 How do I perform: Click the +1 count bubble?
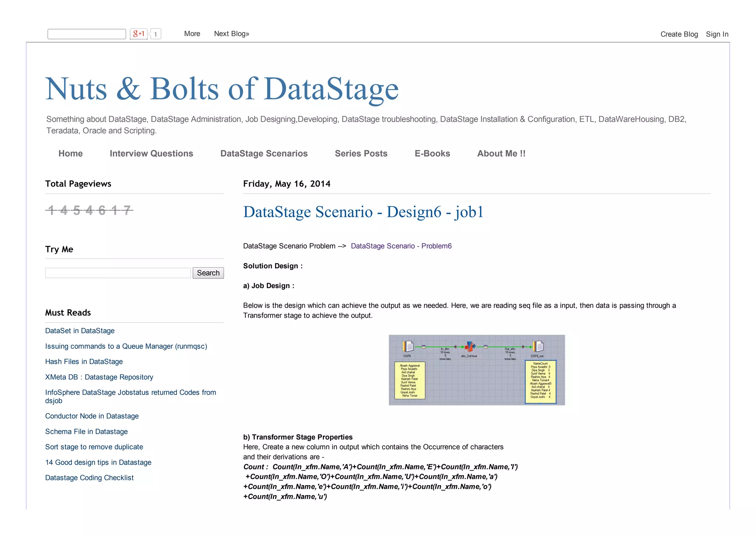point(156,34)
